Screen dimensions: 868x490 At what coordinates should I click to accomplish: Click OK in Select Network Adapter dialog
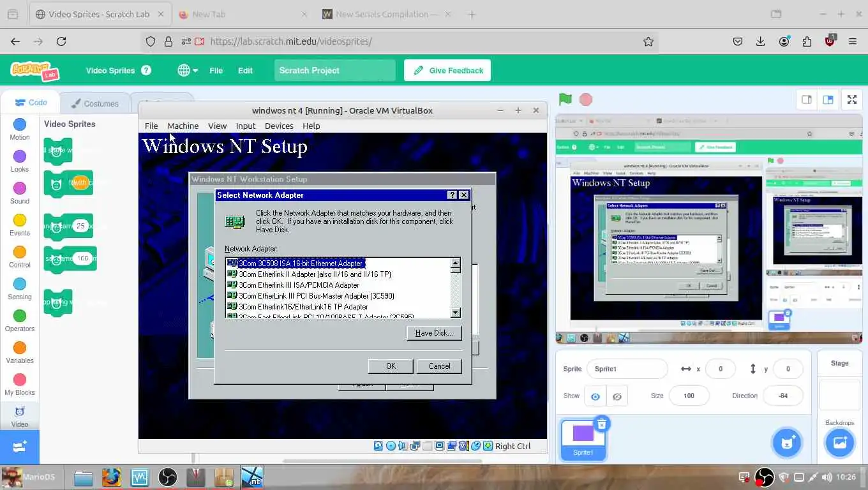point(391,366)
